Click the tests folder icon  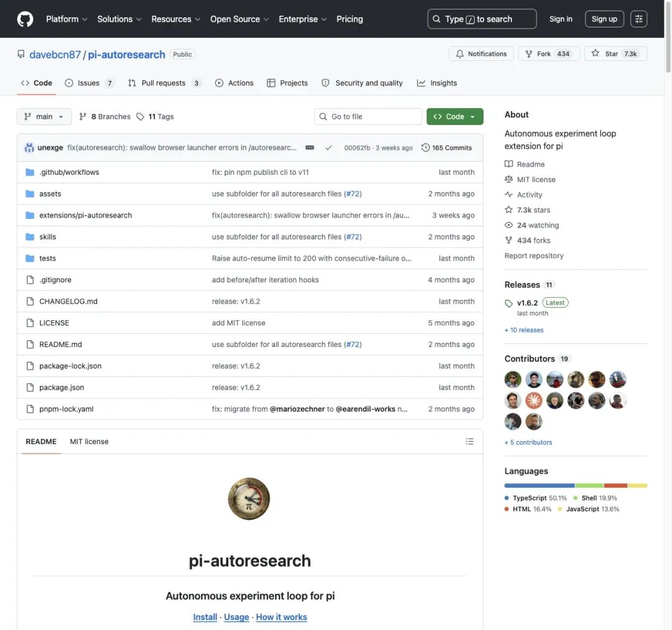click(30, 258)
